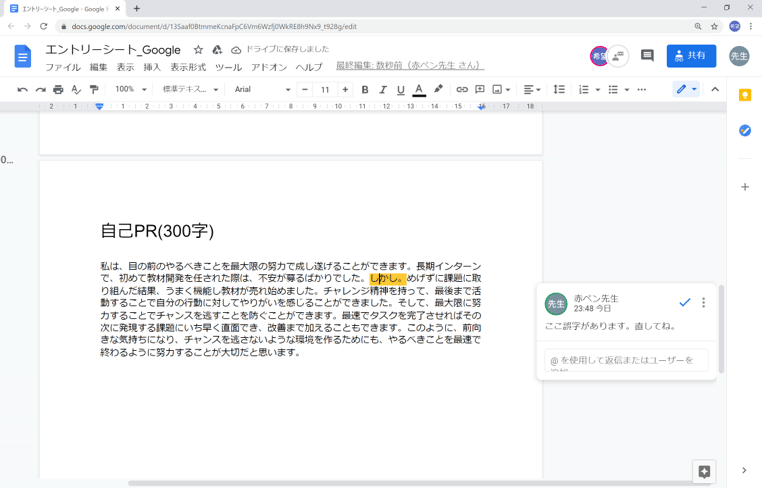Image resolution: width=762 pixels, height=488 pixels.
Task: Star the document エントリーシート_Google
Action: point(198,50)
